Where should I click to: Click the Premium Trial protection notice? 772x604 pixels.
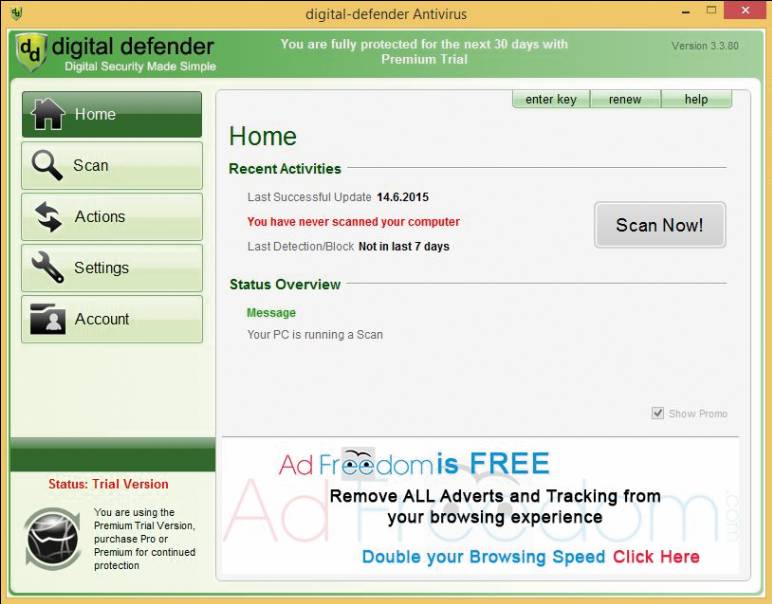coord(424,52)
